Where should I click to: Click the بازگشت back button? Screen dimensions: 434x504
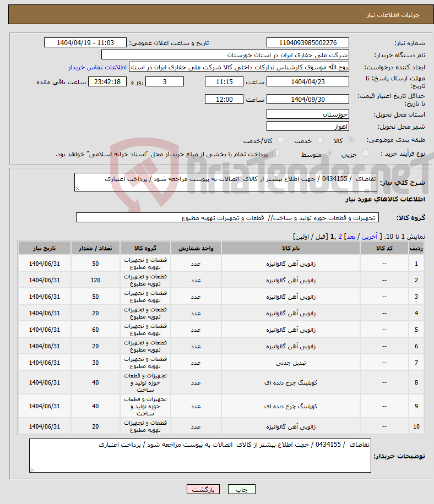pos(203,489)
